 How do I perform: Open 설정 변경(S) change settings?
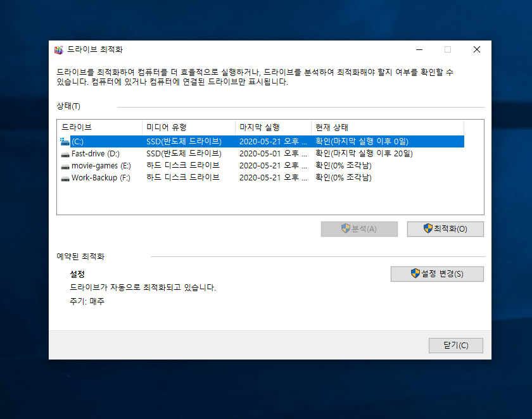click(438, 274)
